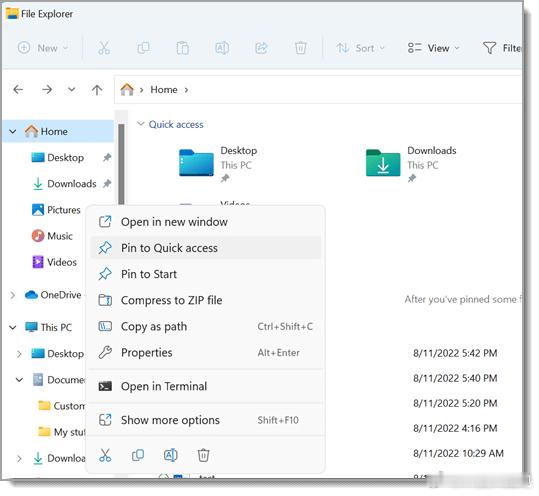539x496 pixels.
Task: Choose Open in Terminal
Action: tap(206, 386)
